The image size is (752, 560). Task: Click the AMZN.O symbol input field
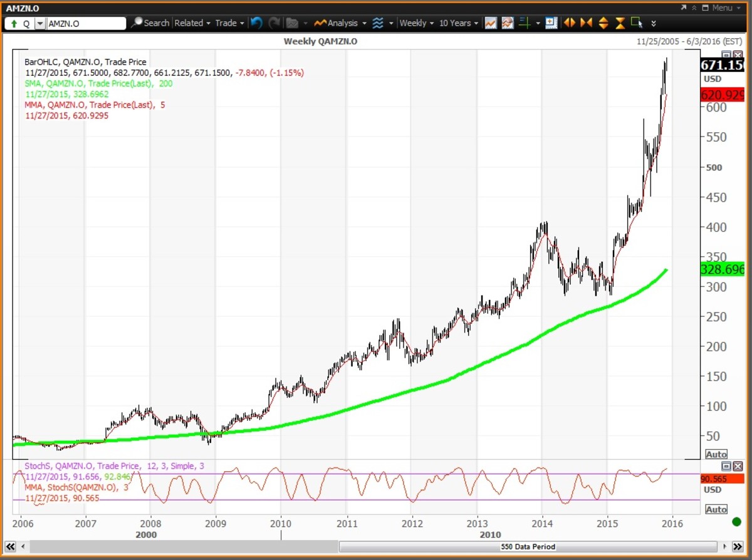coord(86,24)
